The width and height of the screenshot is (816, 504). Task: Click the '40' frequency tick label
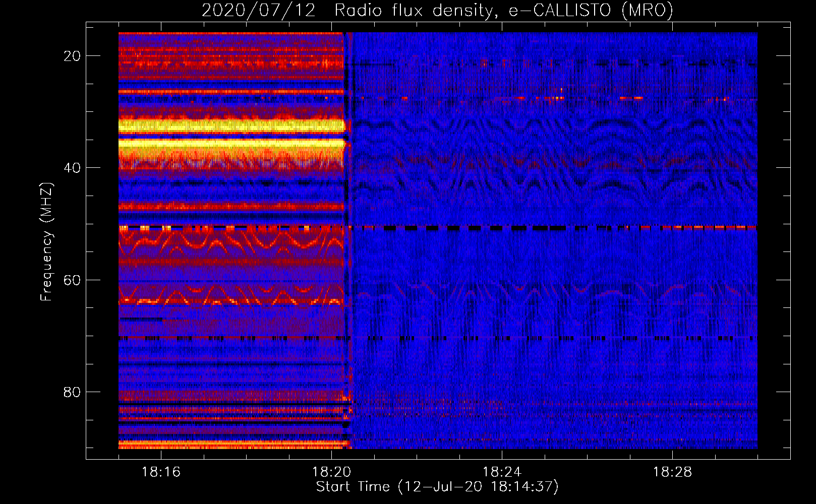click(x=72, y=168)
